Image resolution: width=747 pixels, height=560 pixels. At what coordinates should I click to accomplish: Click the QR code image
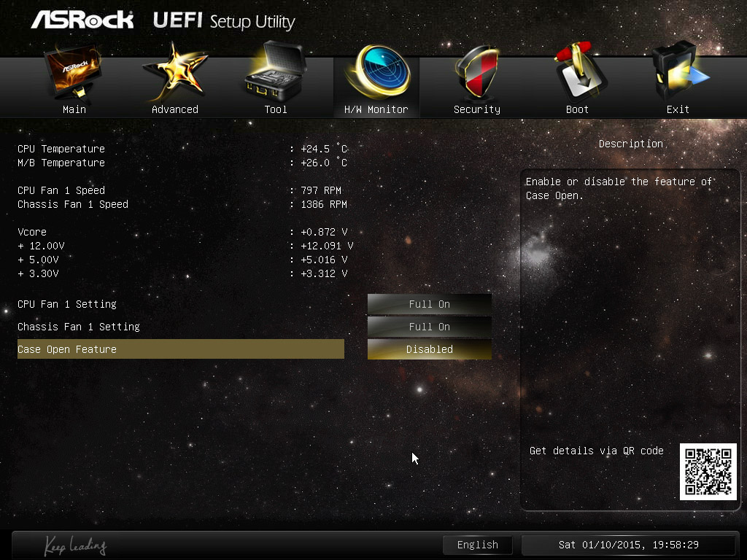(x=708, y=471)
